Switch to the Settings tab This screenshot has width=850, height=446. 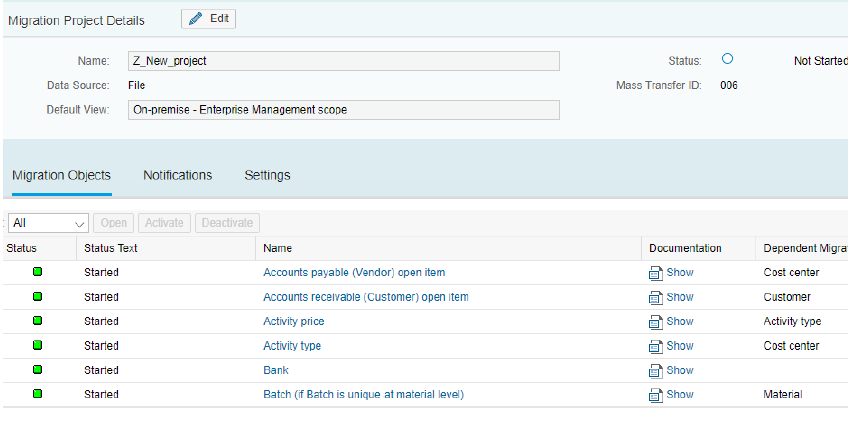pyautogui.click(x=267, y=175)
